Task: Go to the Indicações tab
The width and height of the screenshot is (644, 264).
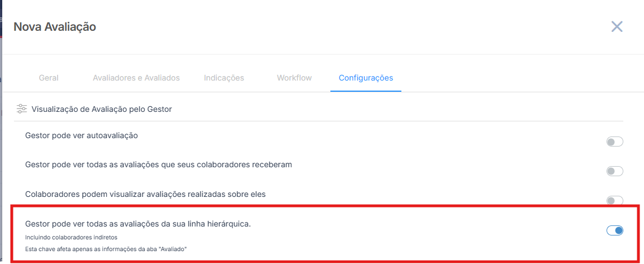Action: [x=224, y=78]
